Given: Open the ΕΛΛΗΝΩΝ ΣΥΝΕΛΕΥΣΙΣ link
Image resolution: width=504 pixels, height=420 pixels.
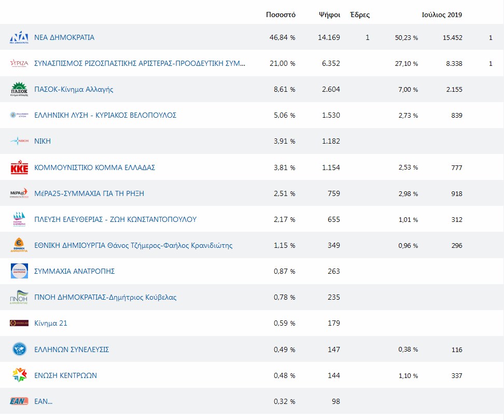Looking at the screenshot, I should tap(72, 349).
